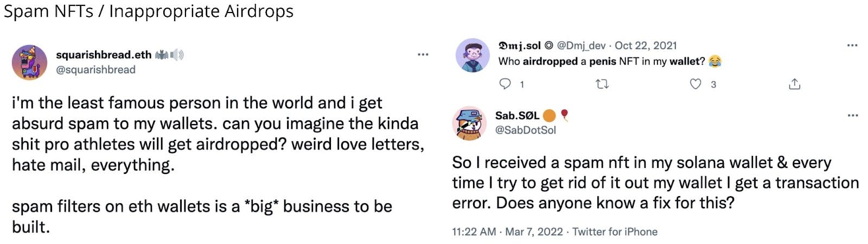
Task: Open Dmj.sol profile avatar
Action: click(x=473, y=55)
